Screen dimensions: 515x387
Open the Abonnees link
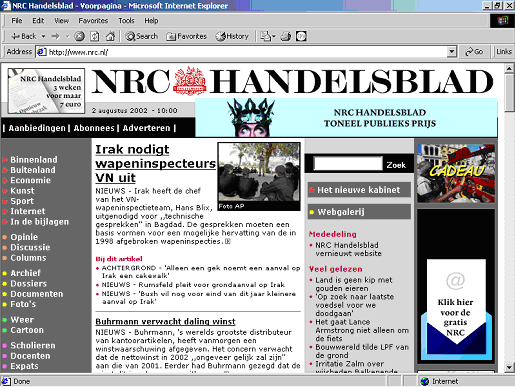(x=94, y=128)
